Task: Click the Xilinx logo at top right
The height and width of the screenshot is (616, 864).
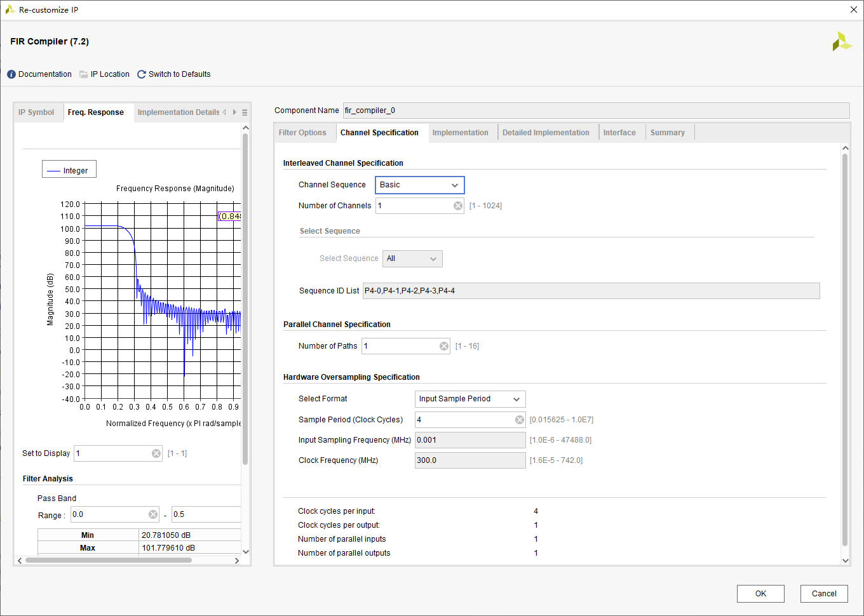Action: (842, 41)
